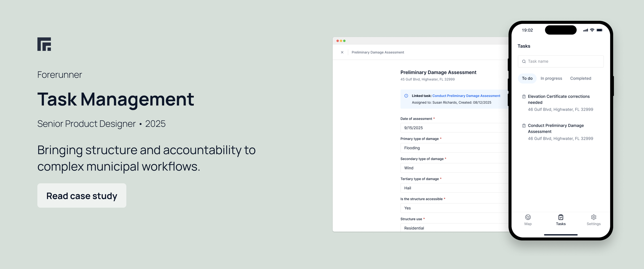Select the To do tab
The height and width of the screenshot is (269, 644).
coord(527,78)
